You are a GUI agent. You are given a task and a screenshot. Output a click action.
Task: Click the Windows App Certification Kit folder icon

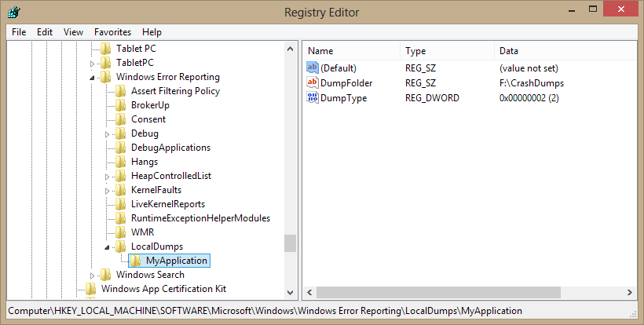[x=91, y=290]
